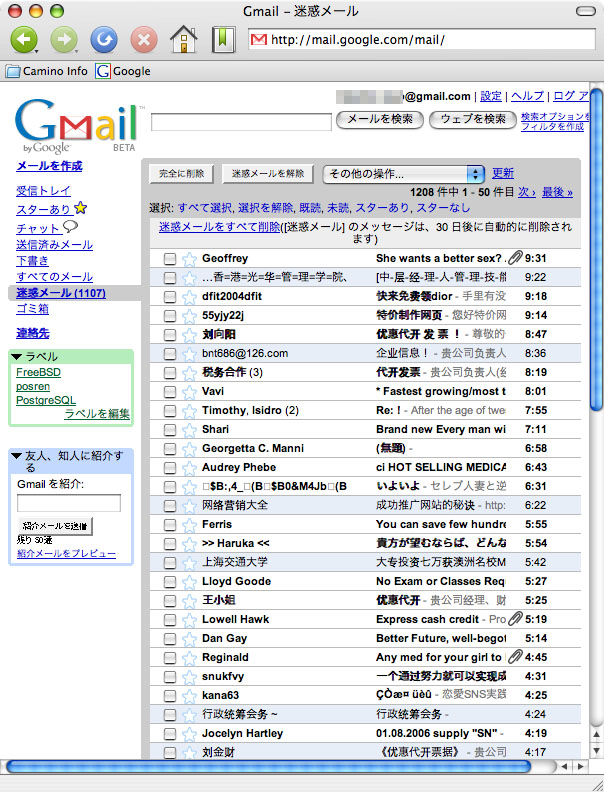Viewport: 604px width, 792px height.
Task: Click the paperclip icon on Lowell Hawk's message
Action: pos(515,619)
